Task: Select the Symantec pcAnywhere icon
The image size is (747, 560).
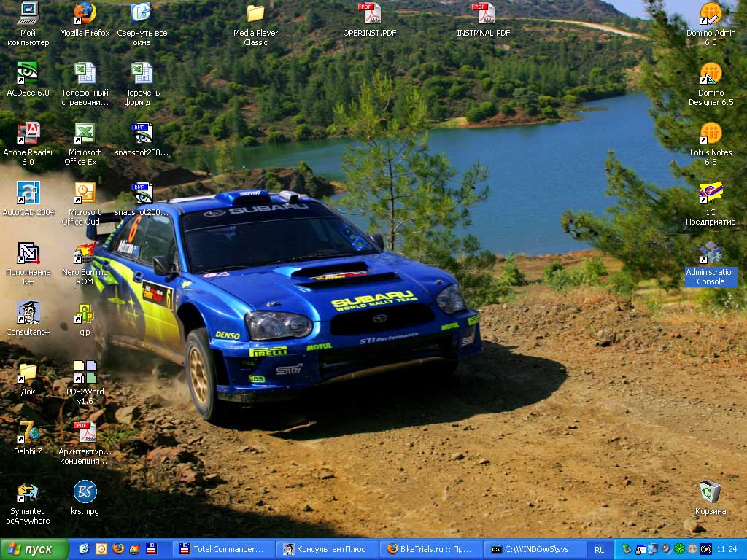Action: [x=28, y=492]
